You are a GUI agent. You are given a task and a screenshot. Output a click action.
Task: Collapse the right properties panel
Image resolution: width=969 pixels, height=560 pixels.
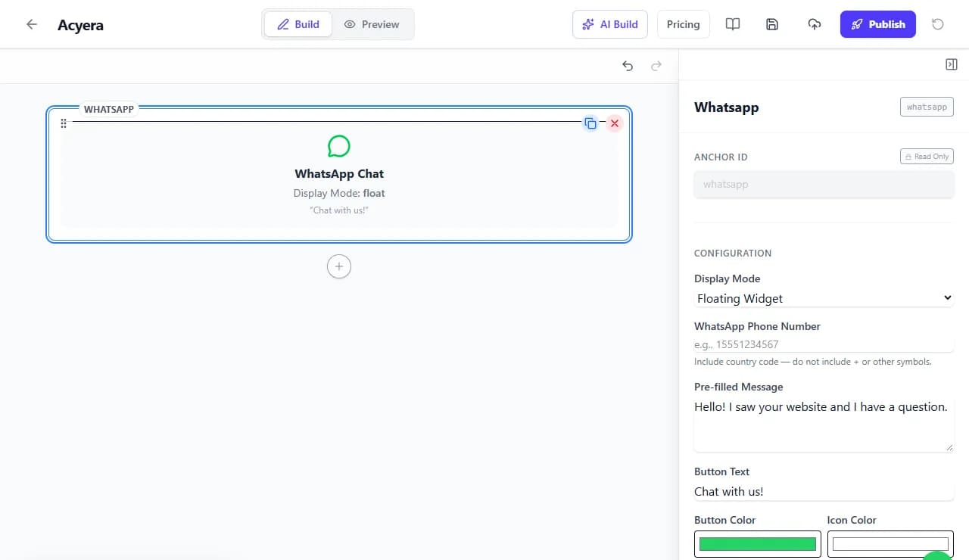click(952, 65)
